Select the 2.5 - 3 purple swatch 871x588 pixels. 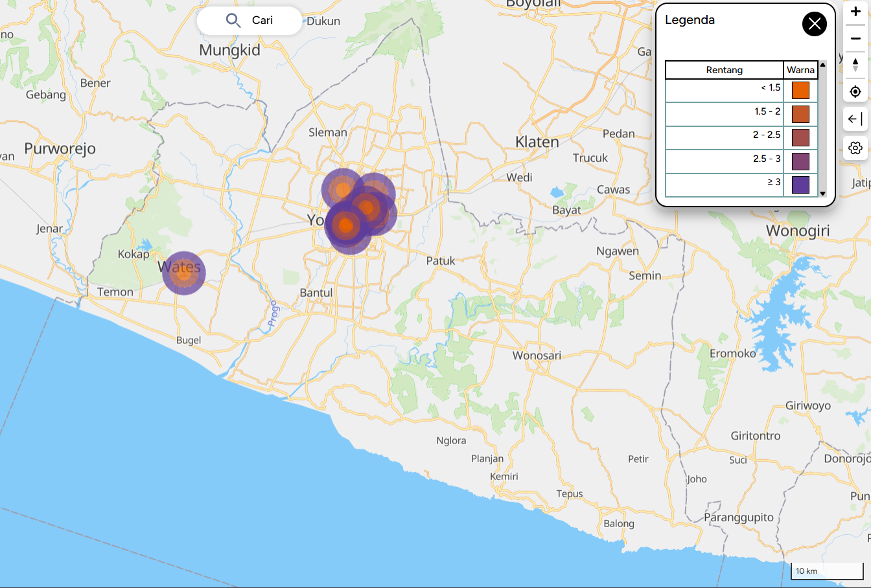tap(800, 161)
